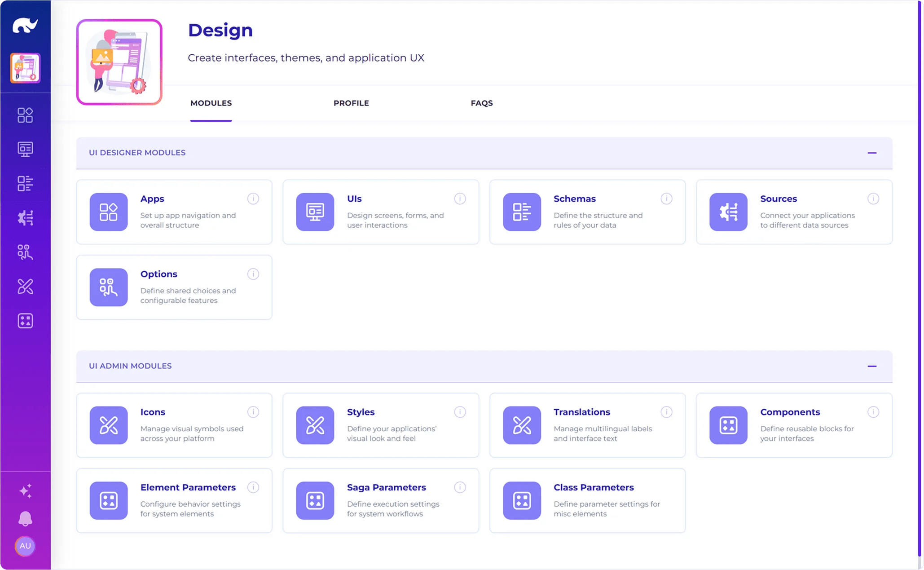Click the Styles brush icon in the sidebar

[x=25, y=287]
